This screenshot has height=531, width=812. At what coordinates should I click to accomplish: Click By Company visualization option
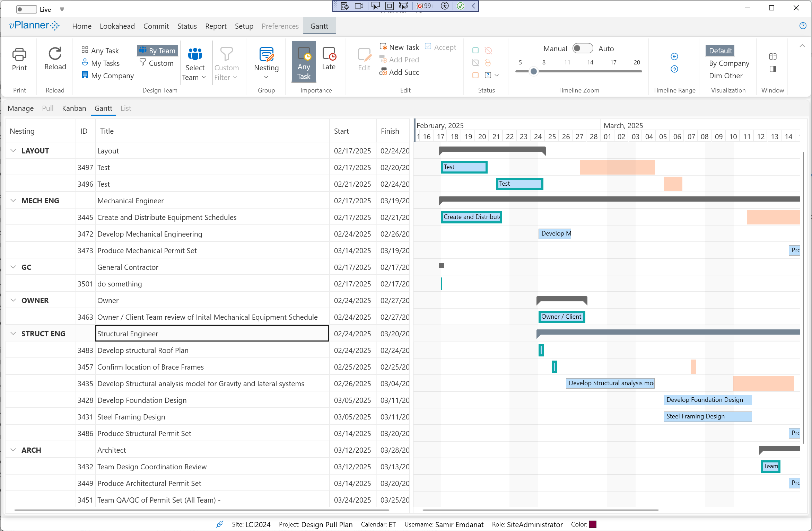coord(729,63)
